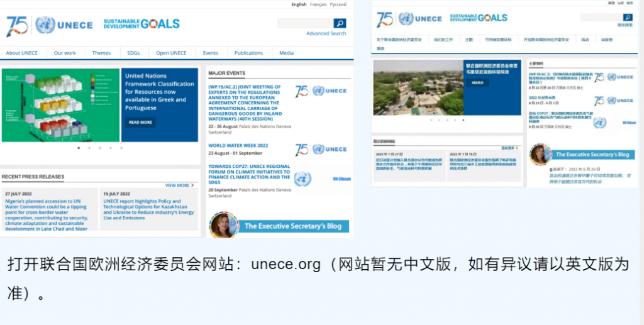The image size is (644, 325).
Task: Open The Executive Secretary's Blog banner on the English page
Action: 294,226
